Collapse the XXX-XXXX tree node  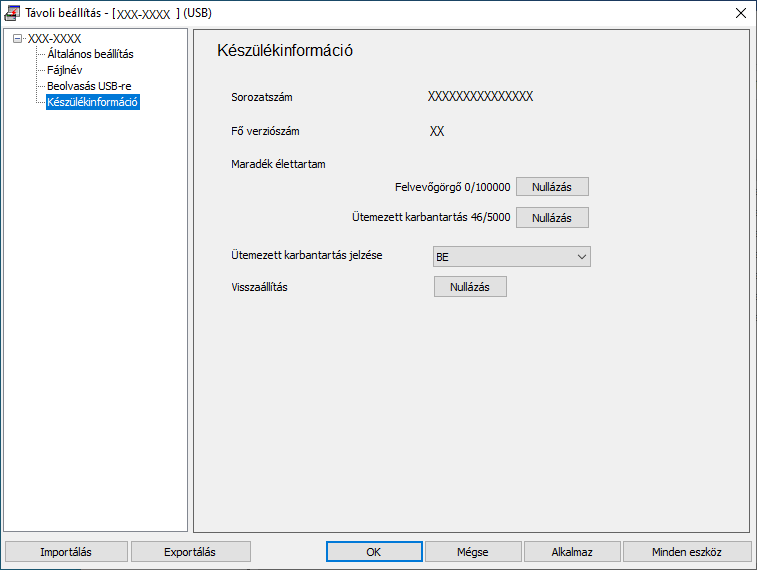pos(18,39)
